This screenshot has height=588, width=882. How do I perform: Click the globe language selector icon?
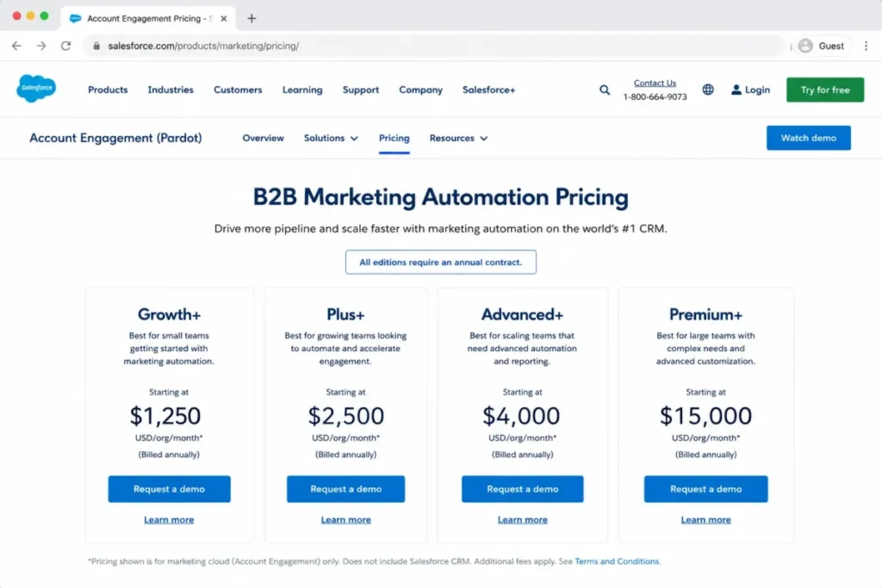coord(708,90)
